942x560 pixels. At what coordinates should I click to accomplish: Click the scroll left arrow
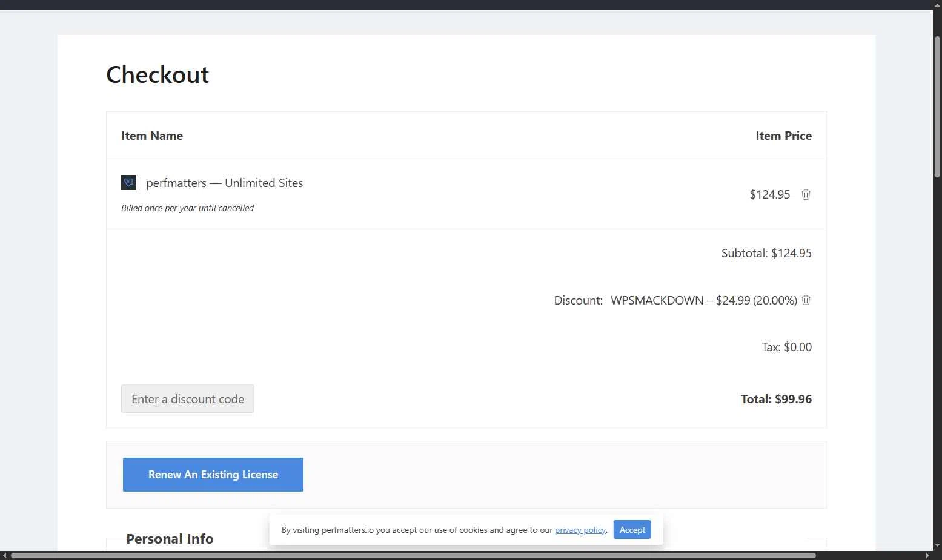tap(4, 555)
